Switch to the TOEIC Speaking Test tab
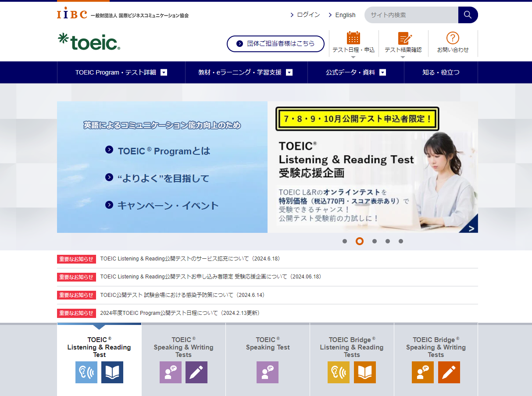Viewport: 532px width, 396px height. (268, 346)
